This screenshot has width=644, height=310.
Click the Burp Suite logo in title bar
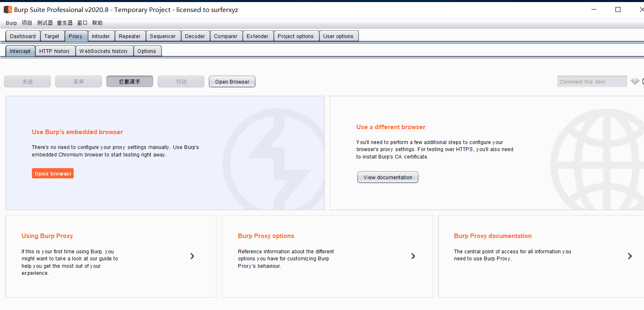(x=8, y=10)
